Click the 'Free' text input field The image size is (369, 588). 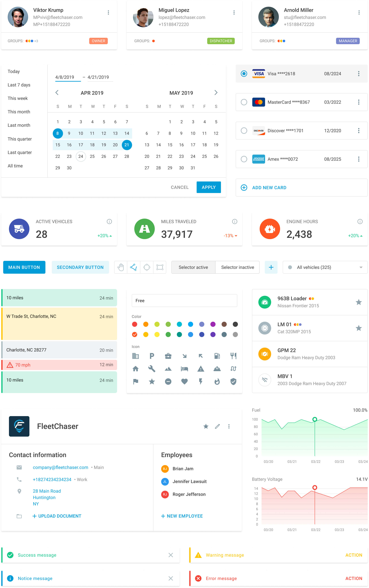(184, 300)
